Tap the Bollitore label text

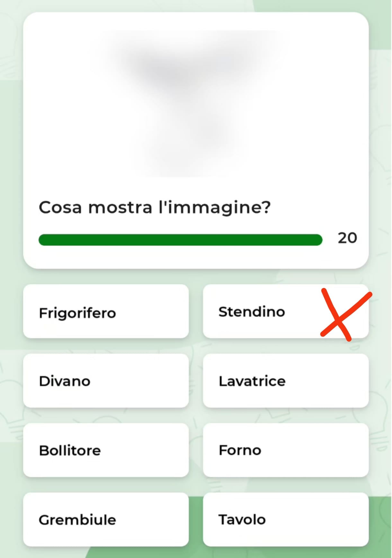pyautogui.click(x=70, y=451)
